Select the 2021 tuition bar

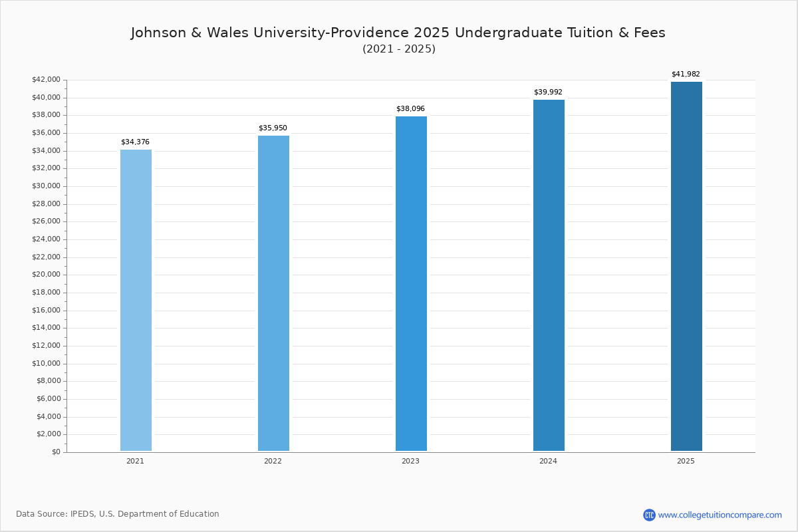pyautogui.click(x=135, y=299)
